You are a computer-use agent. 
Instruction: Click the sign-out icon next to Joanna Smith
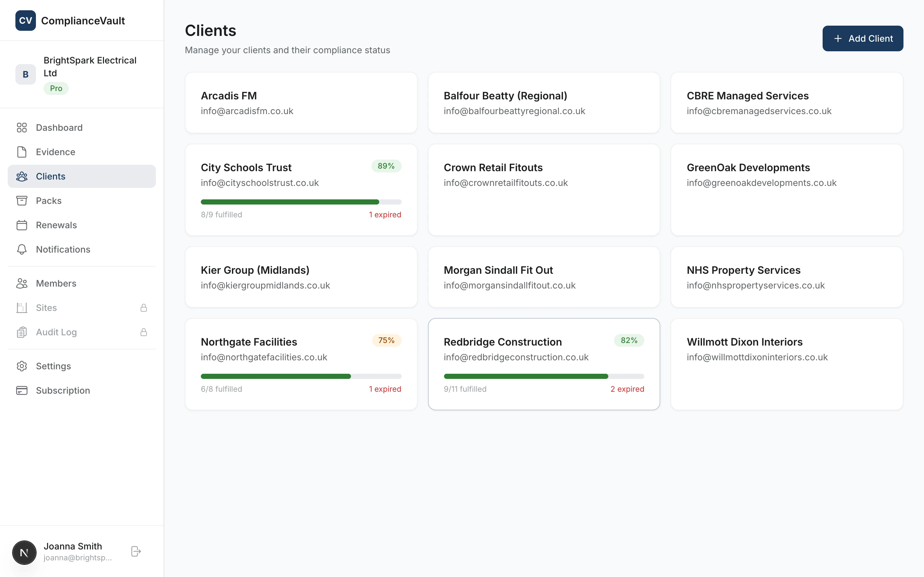tap(136, 551)
